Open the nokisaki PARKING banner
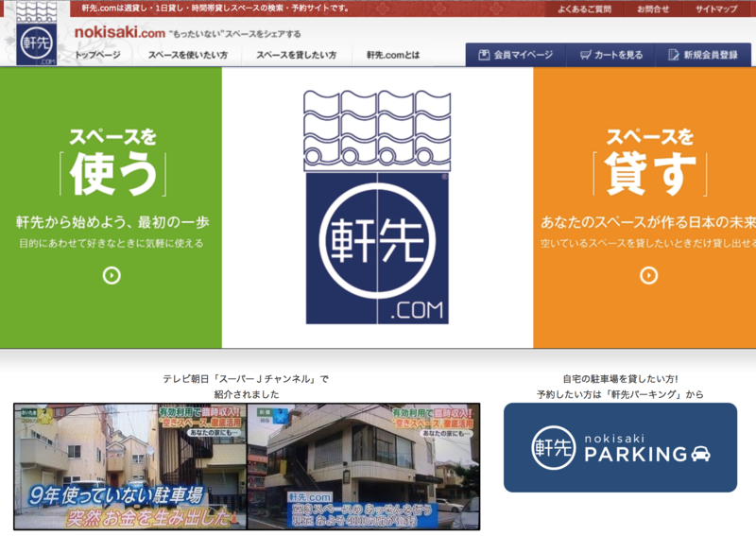Viewport: 756px width, 536px height. tap(620, 448)
